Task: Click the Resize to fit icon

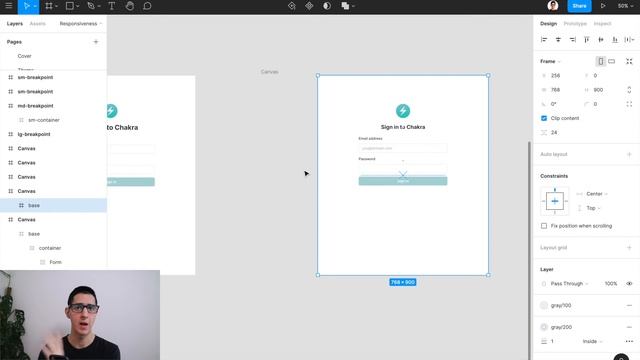Action: coord(629,61)
